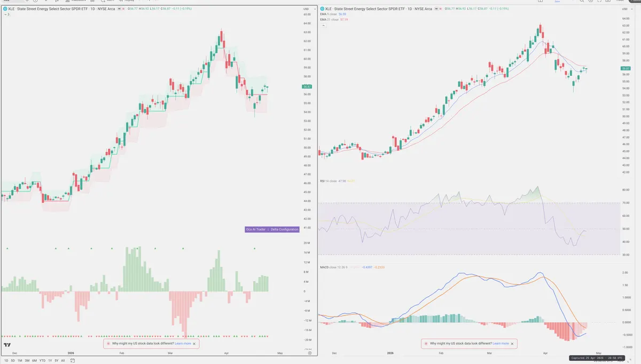Click the XLE symbol logo in right chart
641x364 pixels.
pos(322,9)
